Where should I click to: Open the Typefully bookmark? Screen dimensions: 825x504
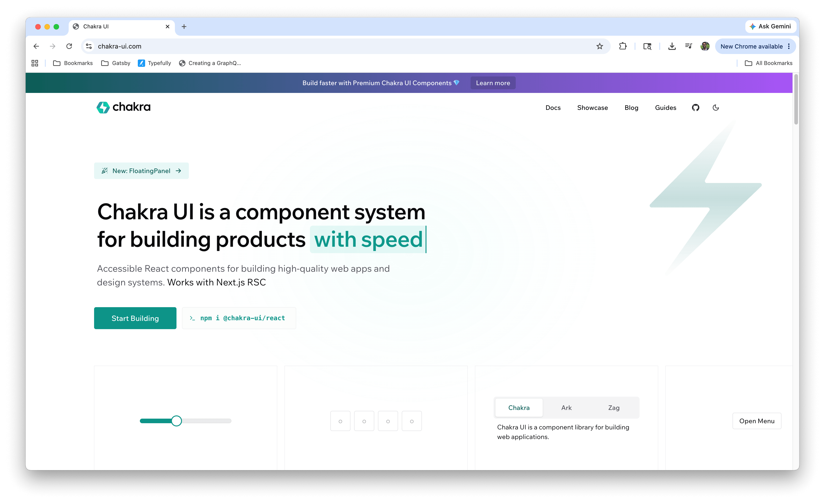pos(154,63)
